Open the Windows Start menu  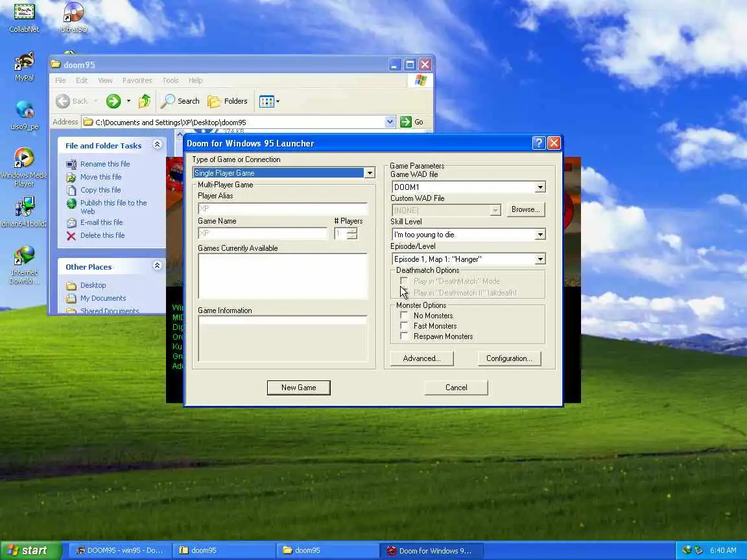(x=30, y=550)
